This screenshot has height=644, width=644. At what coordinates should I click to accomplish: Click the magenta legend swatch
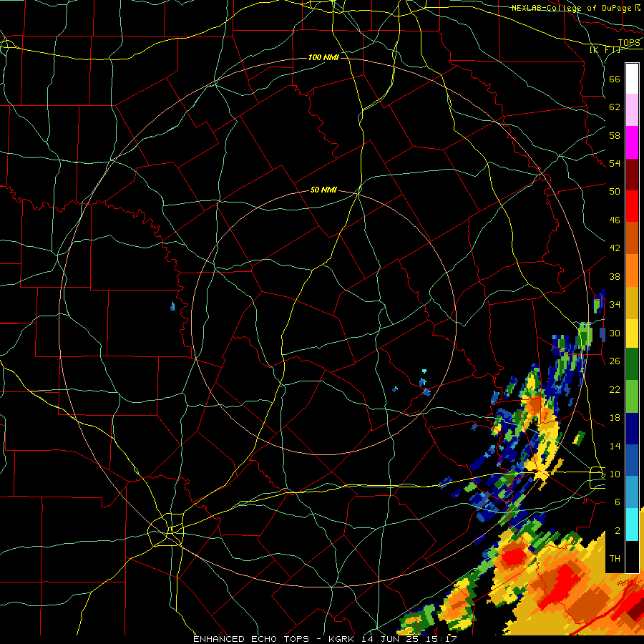click(632, 142)
